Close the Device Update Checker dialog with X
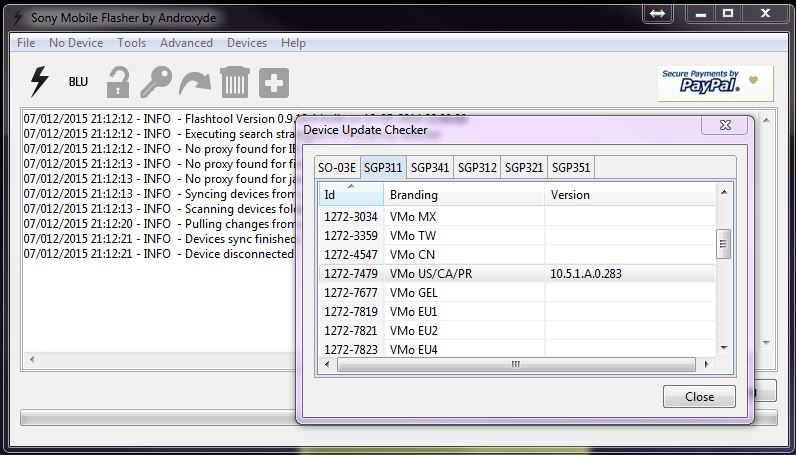Viewport: 796px width, 455px height. [725, 125]
